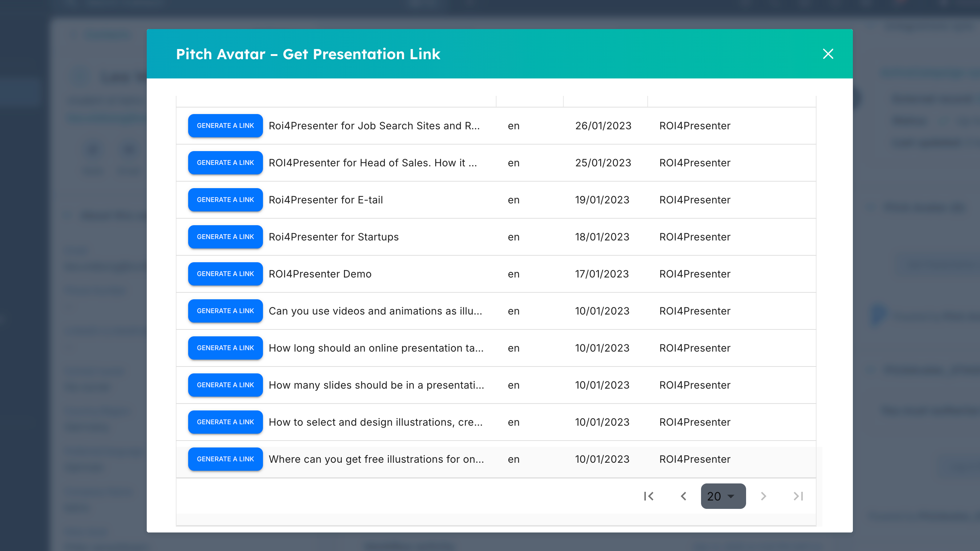Viewport: 980px width, 551px height.
Task: Select the How long should an online presentation row
Action: tap(376, 348)
